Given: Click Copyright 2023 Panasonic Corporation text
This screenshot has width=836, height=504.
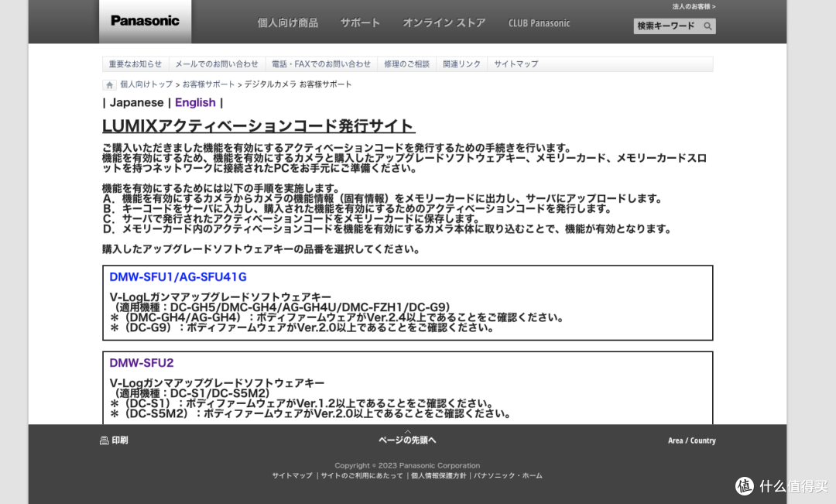Looking at the screenshot, I should coord(407,465).
